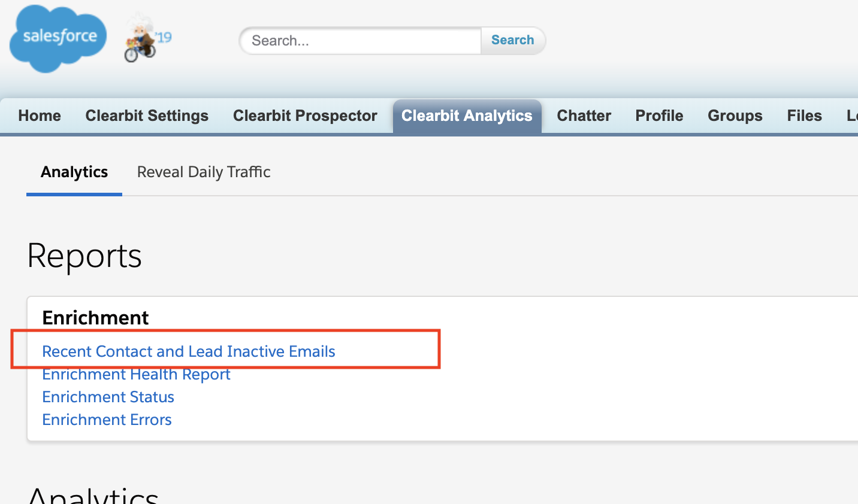The width and height of the screenshot is (858, 504).
Task: Switch to the Clearbit Prospector tab
Action: pos(305,116)
